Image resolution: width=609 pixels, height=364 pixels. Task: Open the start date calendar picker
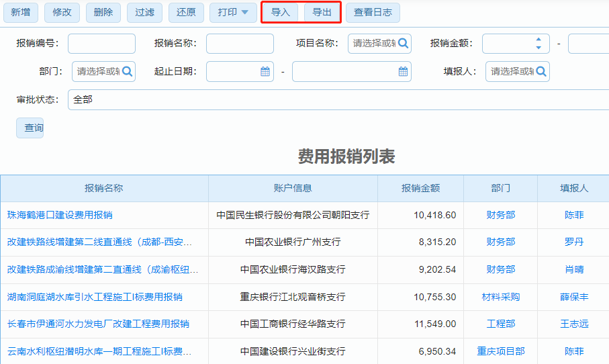[x=265, y=71]
